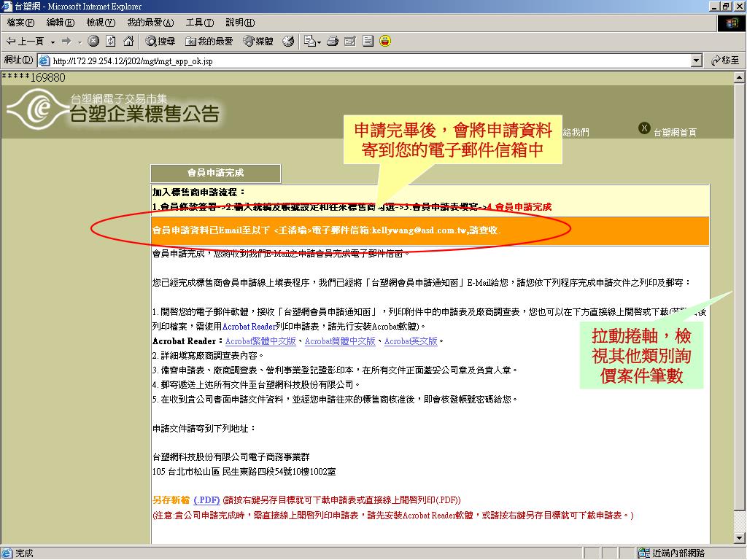Click the 近端內部網路 zone indicator
The width and height of the screenshot is (747, 560).
coord(672,553)
